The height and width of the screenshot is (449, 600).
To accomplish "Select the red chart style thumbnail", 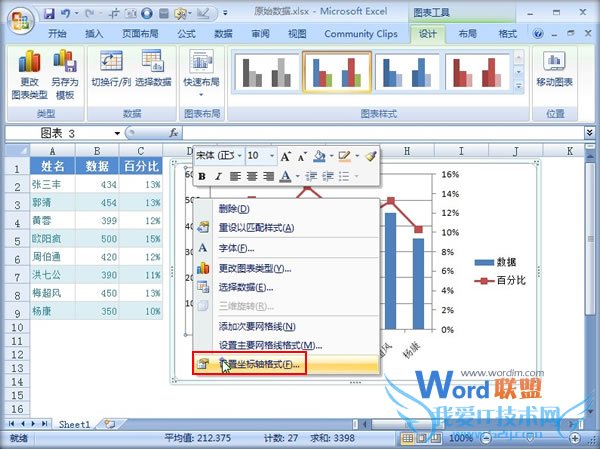I will [477, 72].
